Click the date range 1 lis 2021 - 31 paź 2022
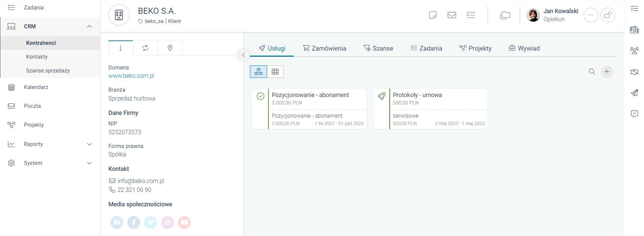644x236 pixels. tap(339, 123)
